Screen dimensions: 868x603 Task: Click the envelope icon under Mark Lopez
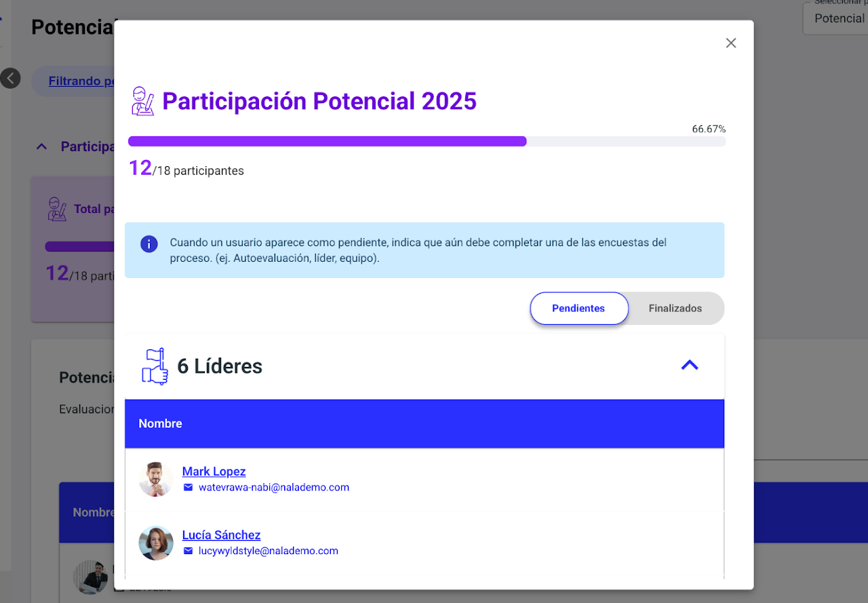189,488
